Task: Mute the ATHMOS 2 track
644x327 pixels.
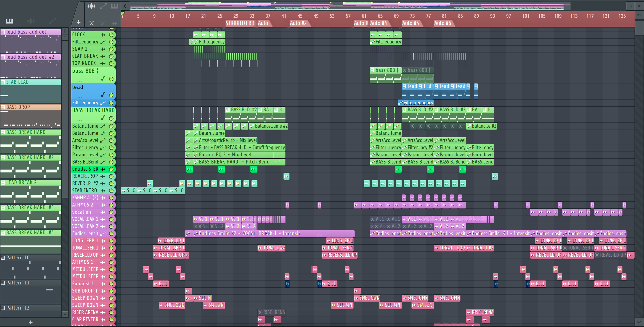Action: [x=111, y=205]
